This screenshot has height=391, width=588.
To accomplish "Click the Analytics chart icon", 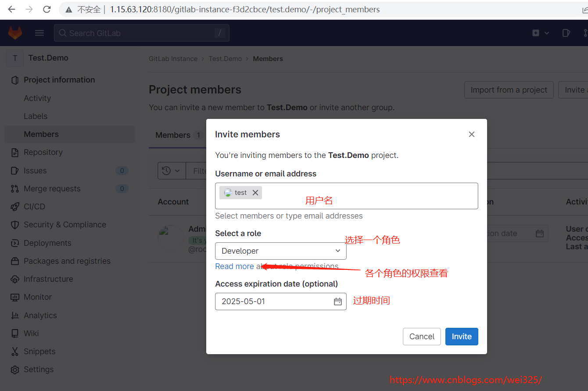I will click(x=15, y=316).
